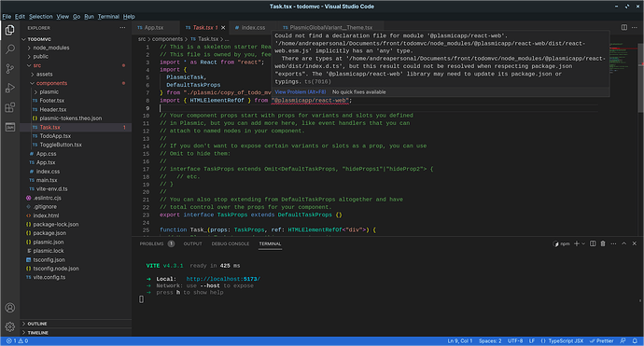Expand the assets folder
644x346 pixels.
click(x=76, y=75)
